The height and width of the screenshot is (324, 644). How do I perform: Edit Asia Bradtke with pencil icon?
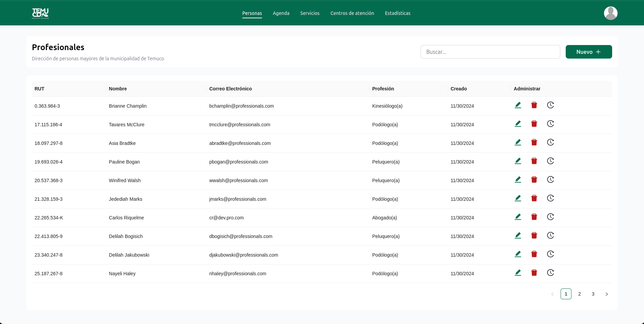[518, 143]
